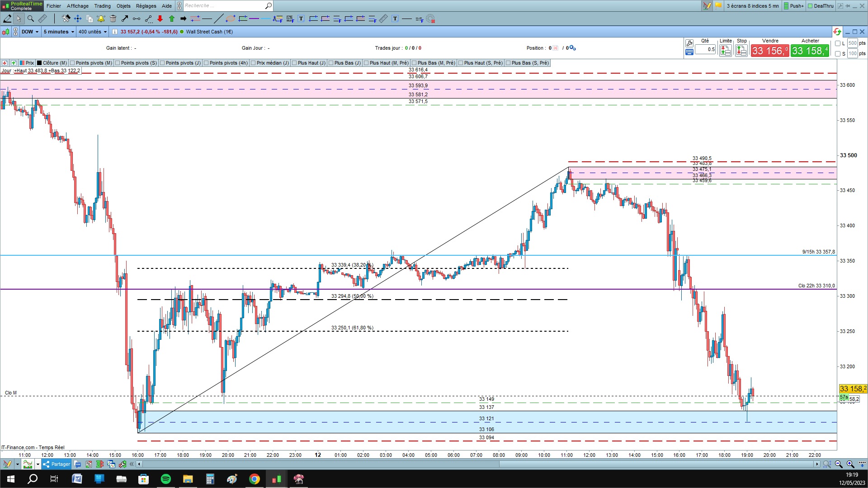Click the black Clôture (M) color swatch
The height and width of the screenshot is (488, 868).
point(39,63)
